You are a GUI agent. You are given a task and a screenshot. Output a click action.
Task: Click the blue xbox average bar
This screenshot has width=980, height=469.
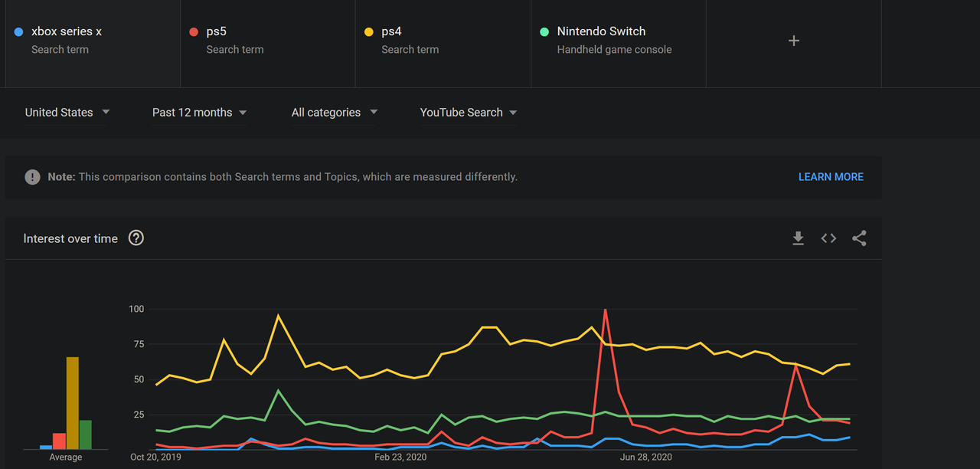point(46,447)
